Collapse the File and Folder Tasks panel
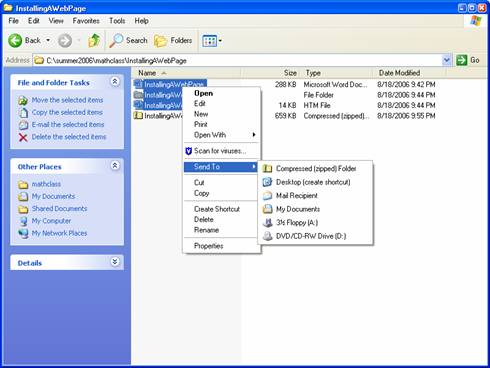The width and height of the screenshot is (490, 368). [x=115, y=82]
